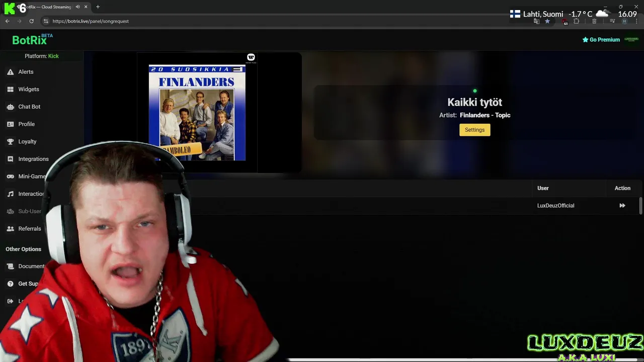This screenshot has width=644, height=362.
Task: Click the Platform: Kick label
Action: (42, 56)
